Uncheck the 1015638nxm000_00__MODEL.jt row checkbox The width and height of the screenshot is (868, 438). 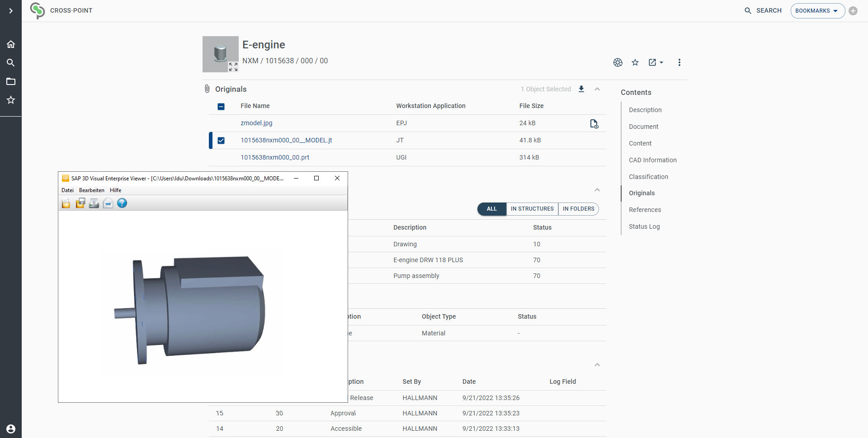coord(221,141)
